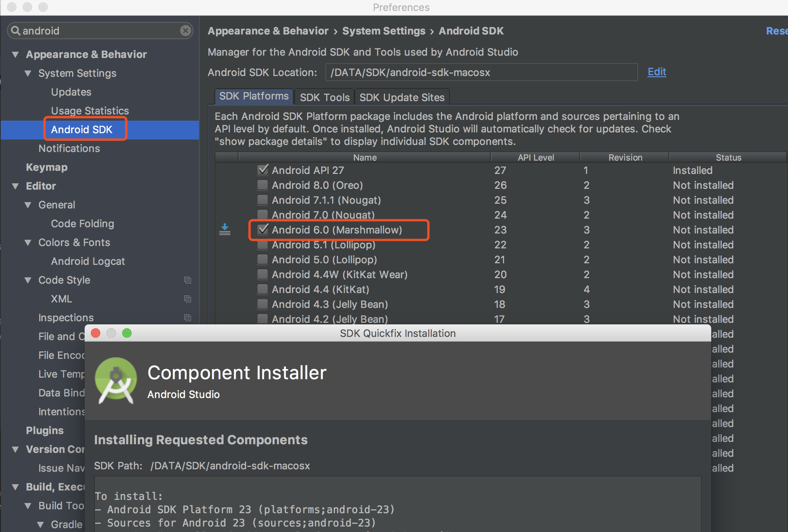Image resolution: width=788 pixels, height=532 pixels.
Task: Click 'Installed' status of API 27
Action: [692, 170]
